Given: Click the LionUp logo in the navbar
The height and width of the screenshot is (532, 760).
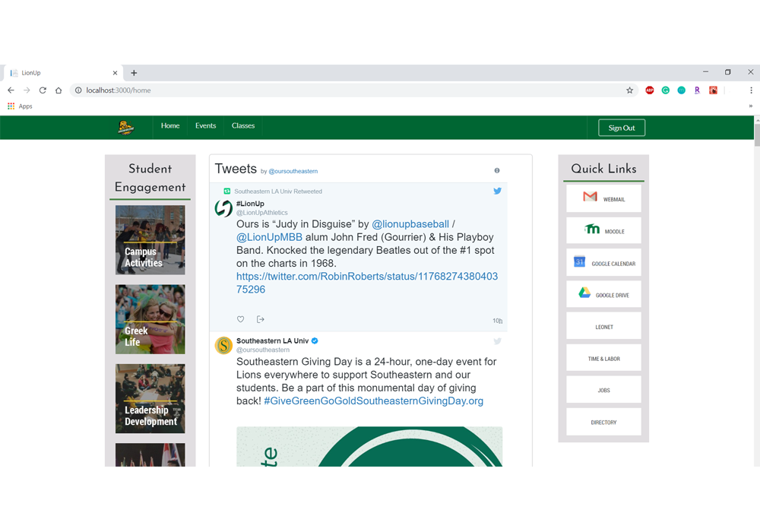Looking at the screenshot, I should coord(126,128).
